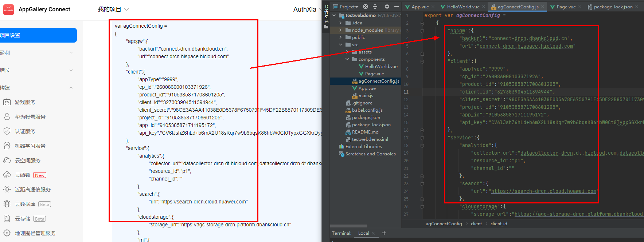Collapse the testwebdemo project root
Image resolution: width=644 pixels, height=242 pixels.
[334, 16]
